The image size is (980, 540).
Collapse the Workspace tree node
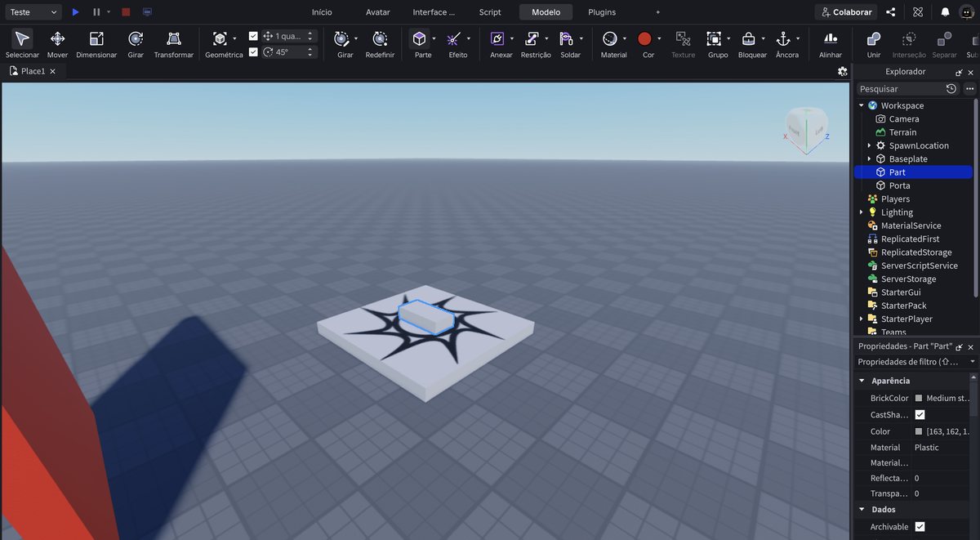(x=861, y=105)
